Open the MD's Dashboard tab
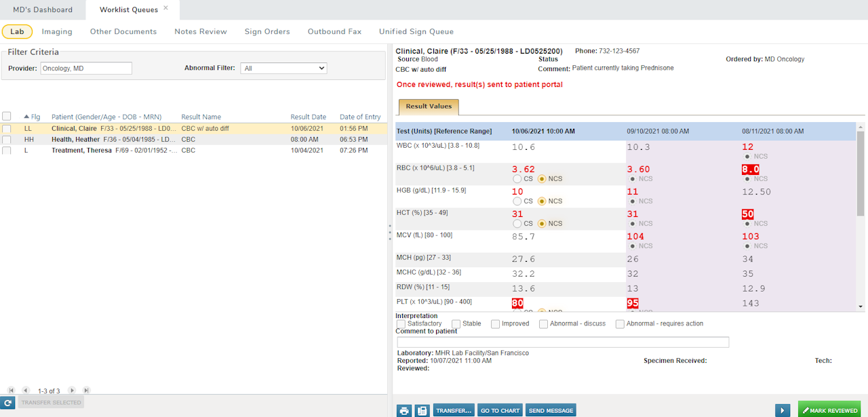Image resolution: width=868 pixels, height=417 pixels. (x=43, y=9)
